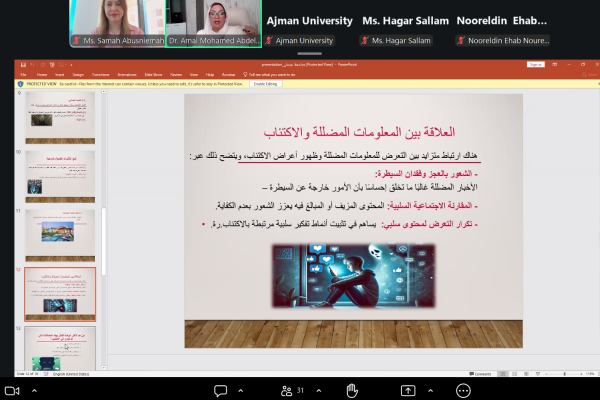This screenshot has width=600, height=400.
Task: Open the participants list showing 31
Action: [x=292, y=391]
